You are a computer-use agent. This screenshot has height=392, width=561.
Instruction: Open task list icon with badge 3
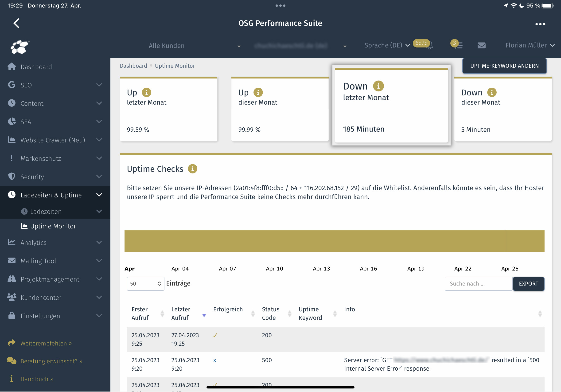[x=459, y=45]
